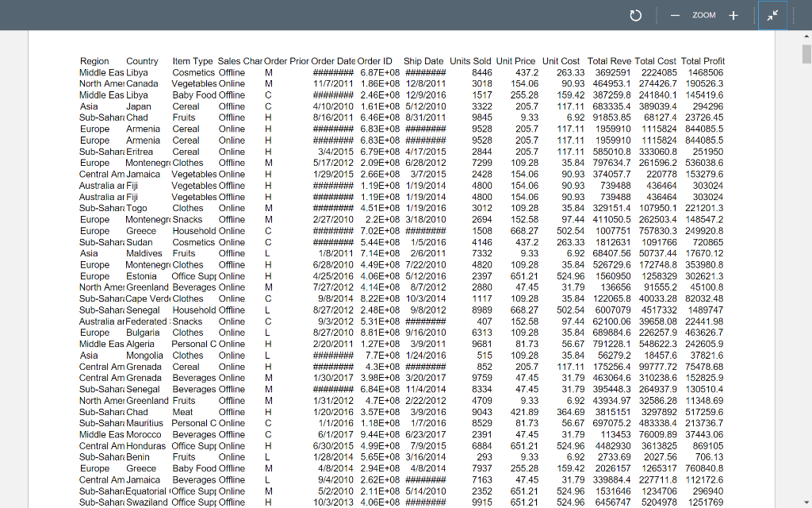This screenshot has height=508, width=812.
Task: Click the Japan country cell
Action: pos(138,106)
